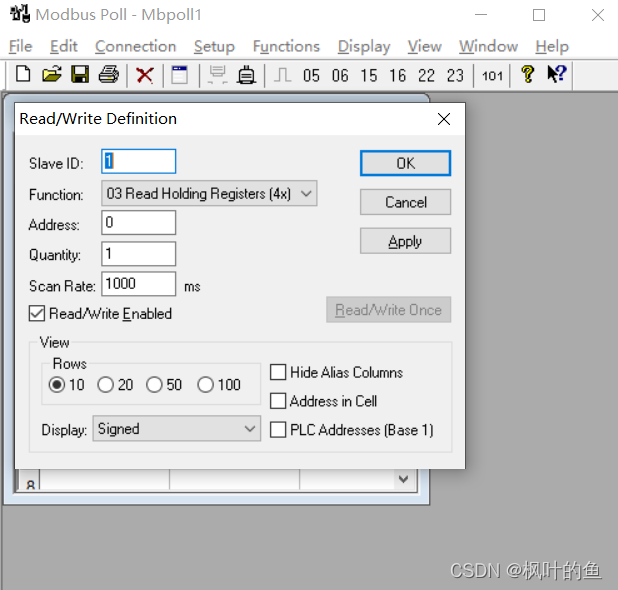Toggle the Read/Write Enabled checkbox
Viewport: 618px width, 590px height.
point(37,314)
